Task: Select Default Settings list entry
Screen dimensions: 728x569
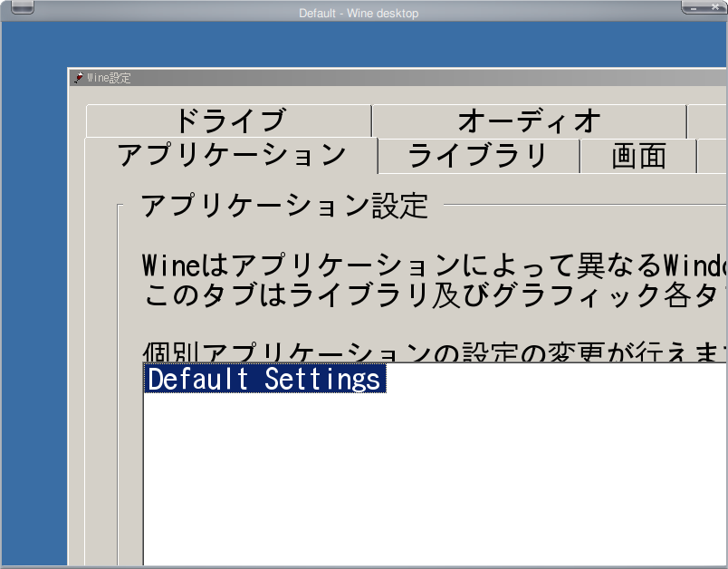Action: click(264, 378)
